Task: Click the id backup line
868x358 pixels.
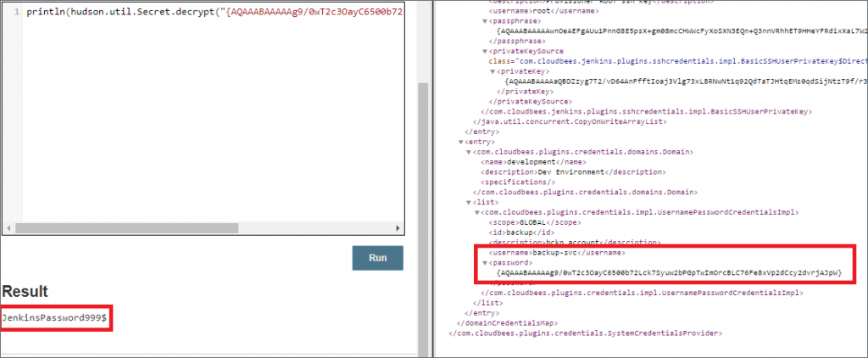Action: 522,232
